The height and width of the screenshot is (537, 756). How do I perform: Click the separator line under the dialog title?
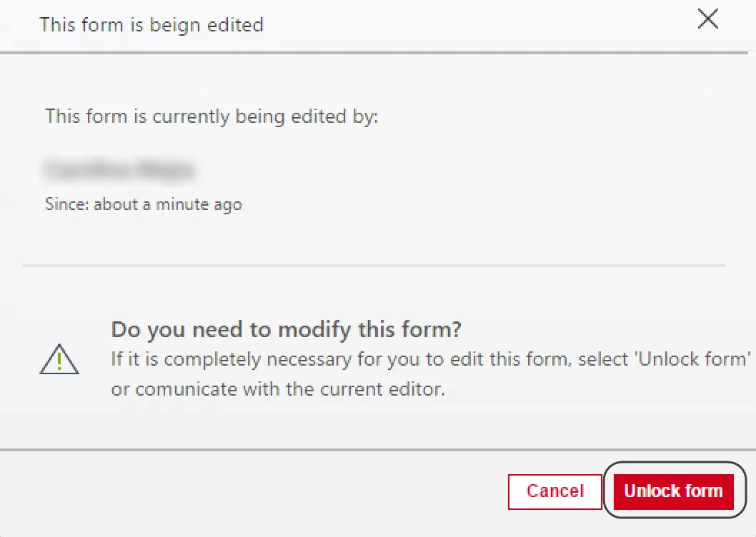click(x=374, y=52)
